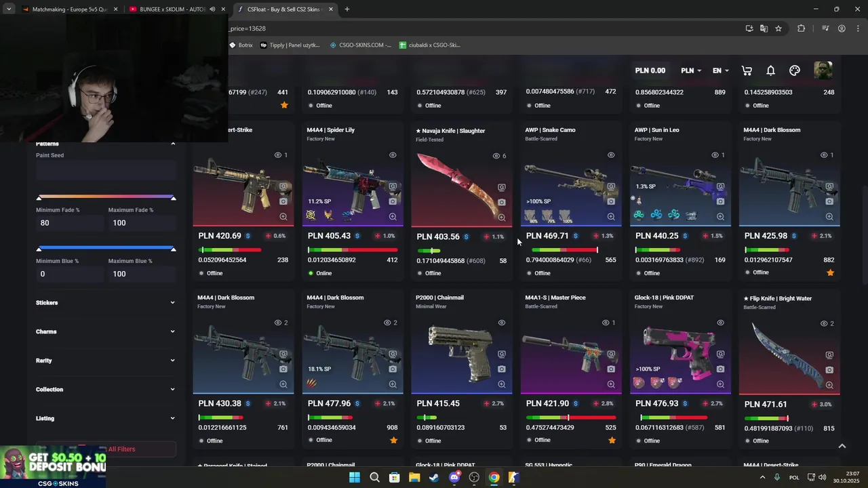Click the first sticker on M4A4 Spider Lily
Screen dimensions: 868x488
pyautogui.click(x=311, y=215)
